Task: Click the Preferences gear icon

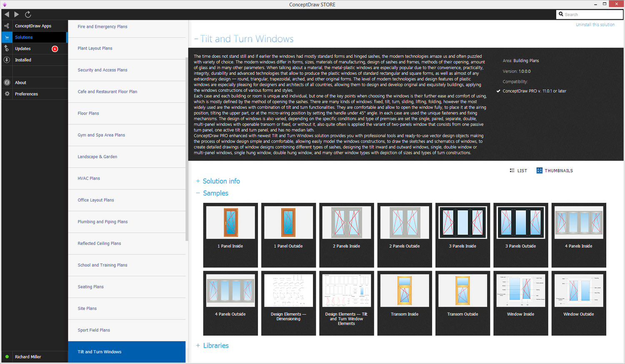Action: coord(7,94)
